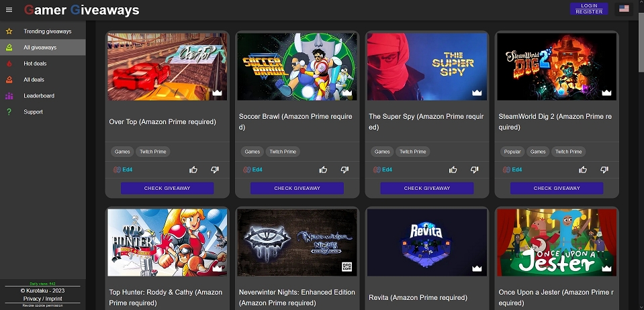Click the All giveaways sidebar icon
The width and height of the screenshot is (644, 310).
pyautogui.click(x=9, y=48)
